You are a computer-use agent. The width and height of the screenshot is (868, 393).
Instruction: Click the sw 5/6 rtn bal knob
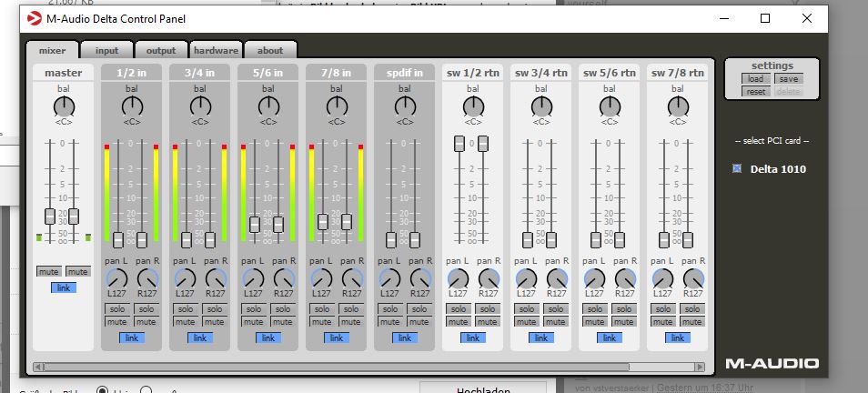click(x=610, y=106)
